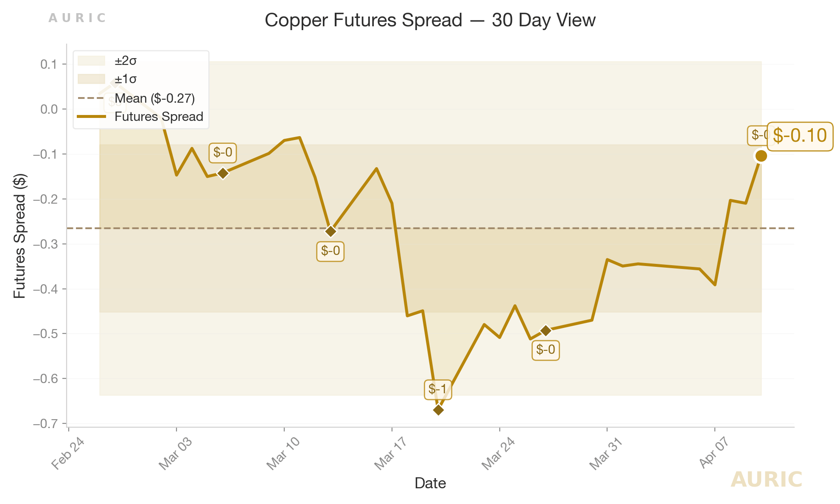840x504 pixels.
Task: Click the AURIC watermark at bottom right
Action: 766,480
